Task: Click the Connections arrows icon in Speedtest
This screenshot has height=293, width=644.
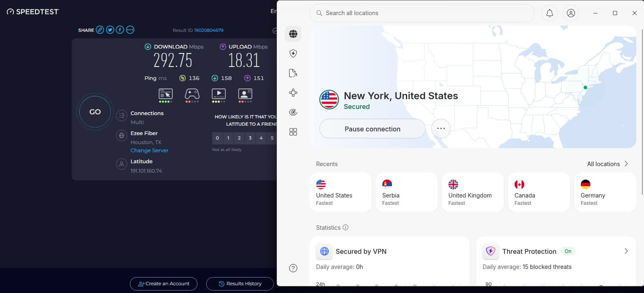Action: 121,115
